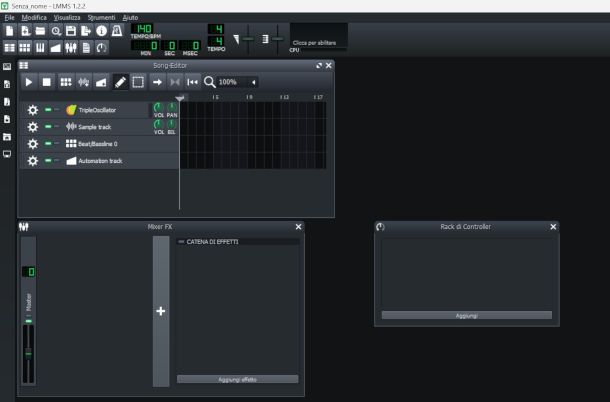This screenshot has width=610, height=402.
Task: Open the Visualizza menu
Action: click(67, 18)
